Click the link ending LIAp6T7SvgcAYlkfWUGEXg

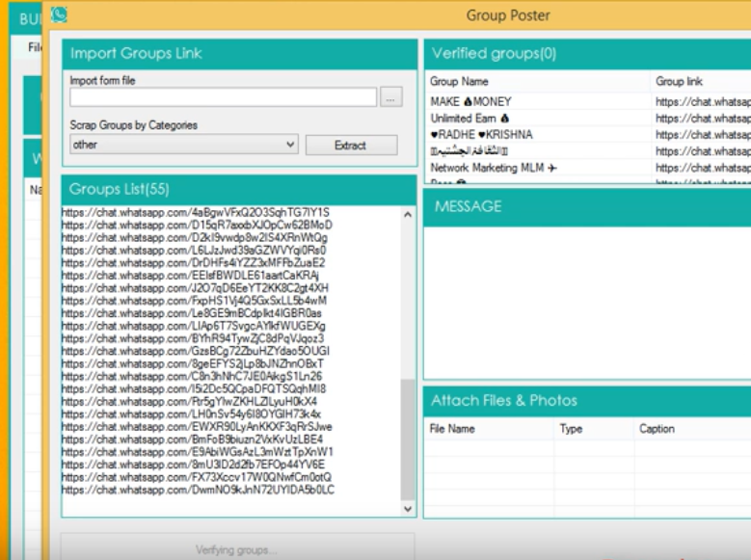coord(194,326)
